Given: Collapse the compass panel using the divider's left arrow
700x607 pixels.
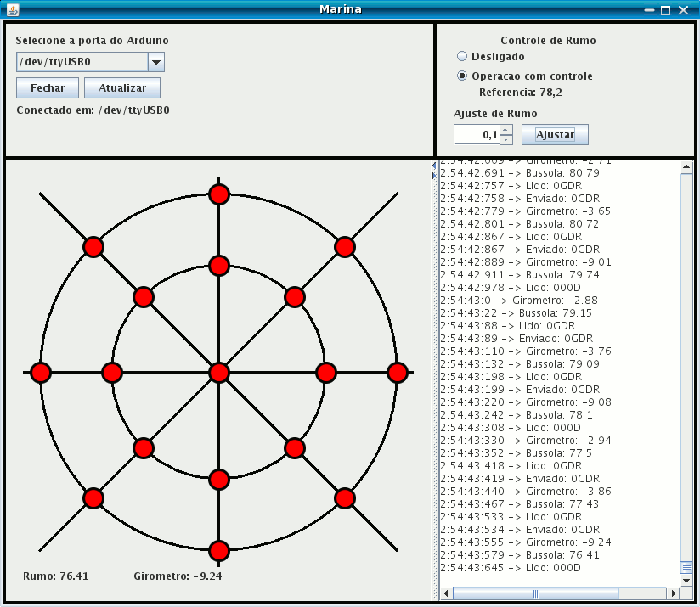Looking at the screenshot, I should click(x=434, y=166).
